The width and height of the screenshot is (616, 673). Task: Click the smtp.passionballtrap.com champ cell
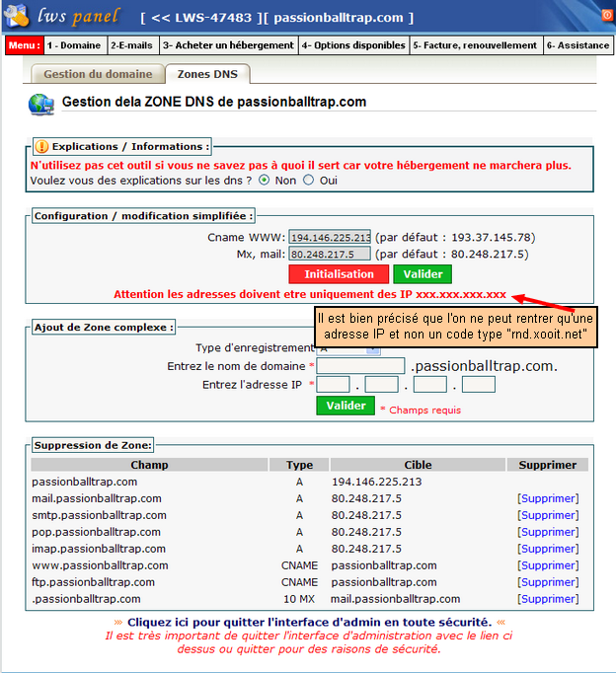pos(99,515)
